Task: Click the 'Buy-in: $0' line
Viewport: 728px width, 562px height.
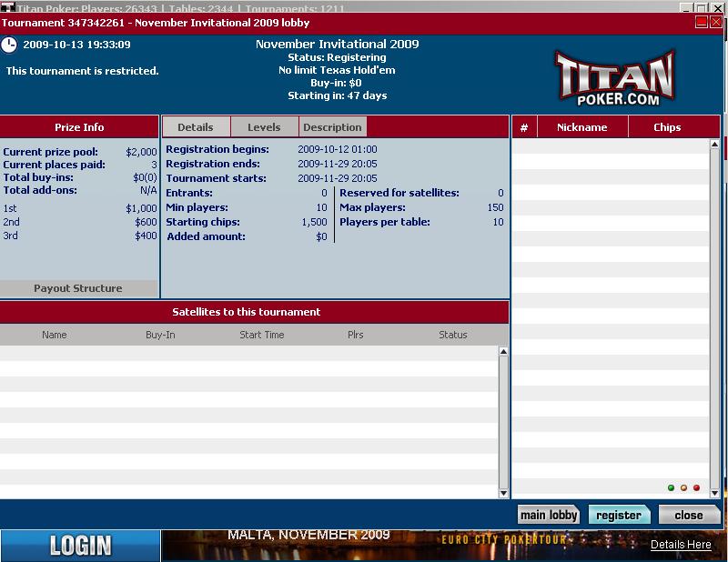Action: (336, 83)
